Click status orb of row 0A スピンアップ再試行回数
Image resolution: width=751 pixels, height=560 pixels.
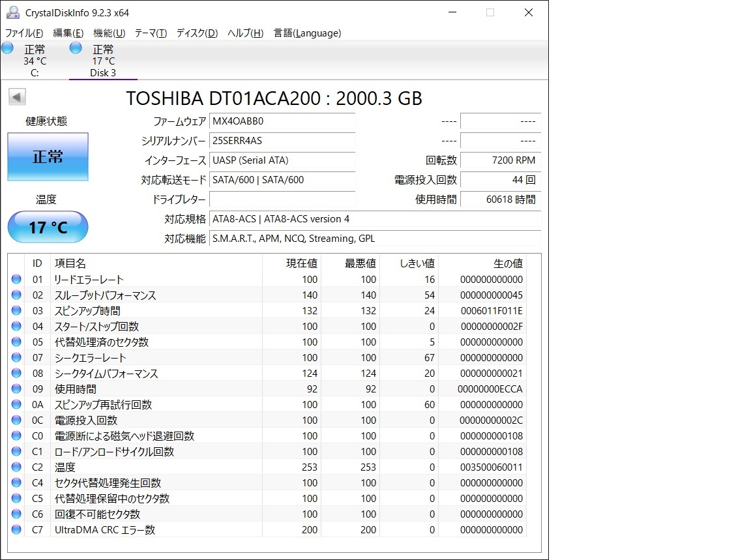click(x=16, y=404)
